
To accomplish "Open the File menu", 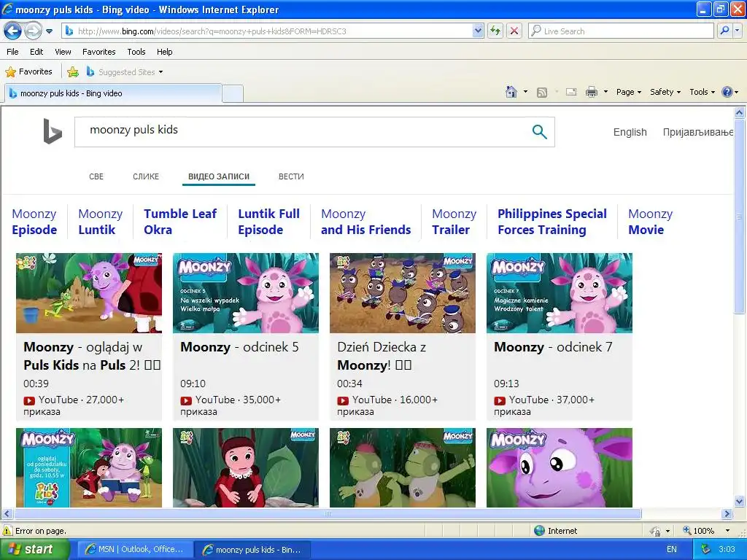I will [x=12, y=52].
